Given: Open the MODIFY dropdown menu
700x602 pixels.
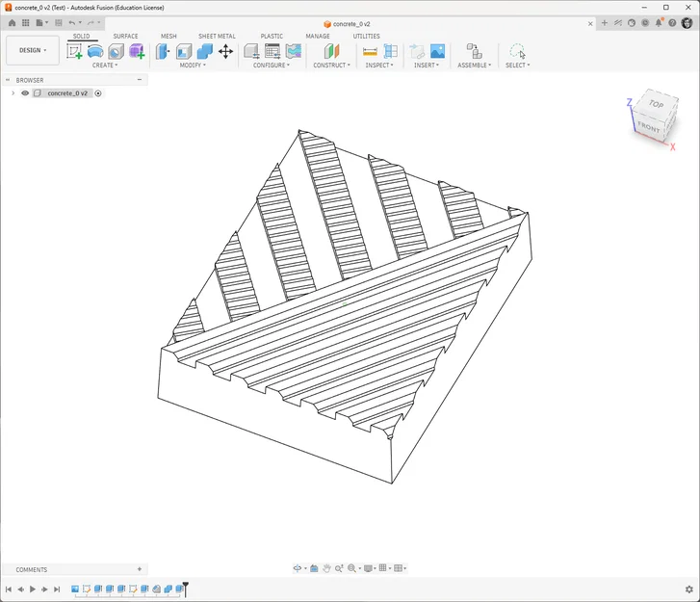Looking at the screenshot, I should [x=193, y=65].
